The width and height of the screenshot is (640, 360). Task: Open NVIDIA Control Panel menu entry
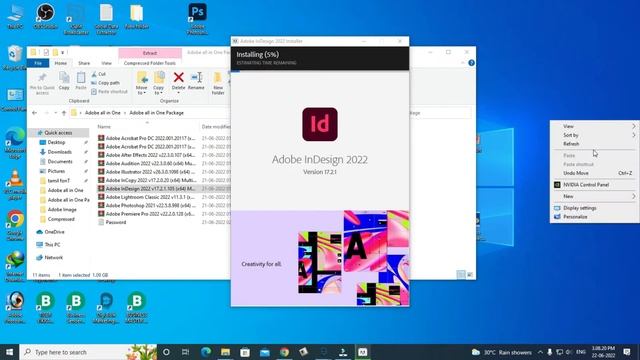(595, 185)
